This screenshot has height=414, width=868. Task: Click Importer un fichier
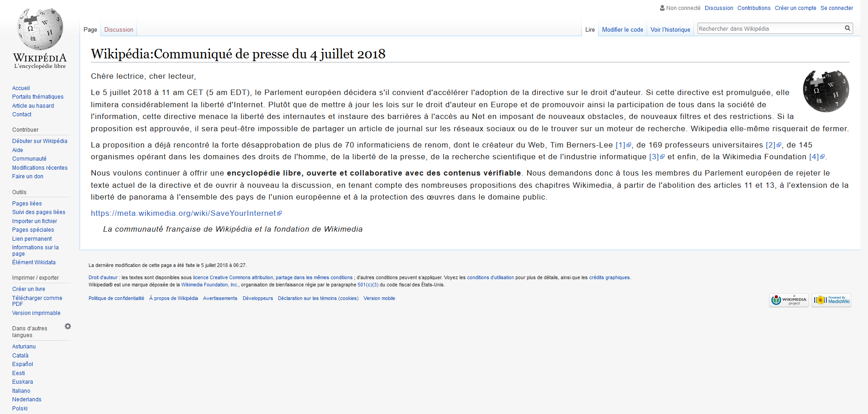point(35,221)
